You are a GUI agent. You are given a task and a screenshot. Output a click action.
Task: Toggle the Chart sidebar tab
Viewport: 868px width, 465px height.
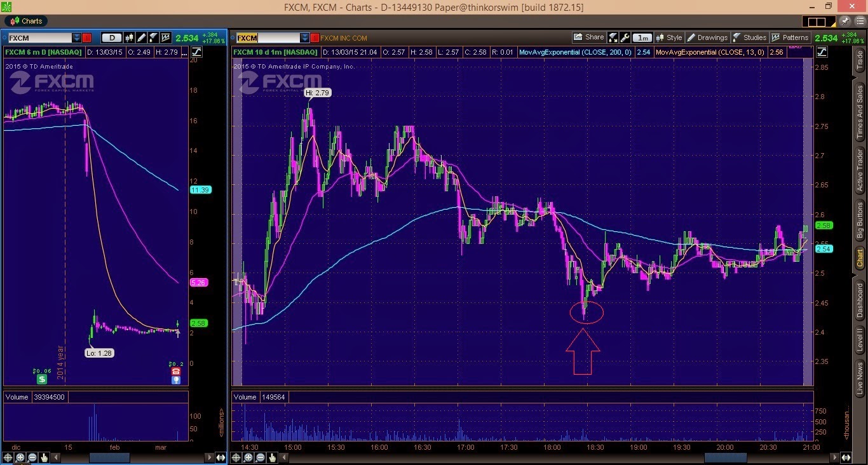860,259
